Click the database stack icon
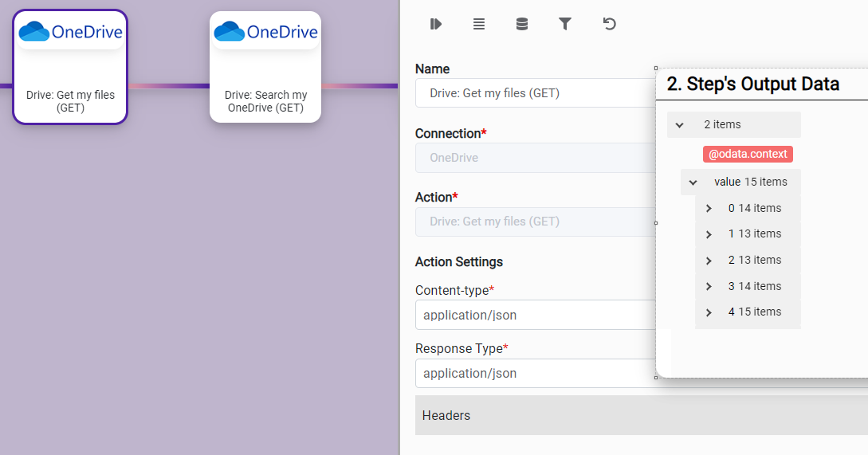The image size is (868, 455). point(522,24)
